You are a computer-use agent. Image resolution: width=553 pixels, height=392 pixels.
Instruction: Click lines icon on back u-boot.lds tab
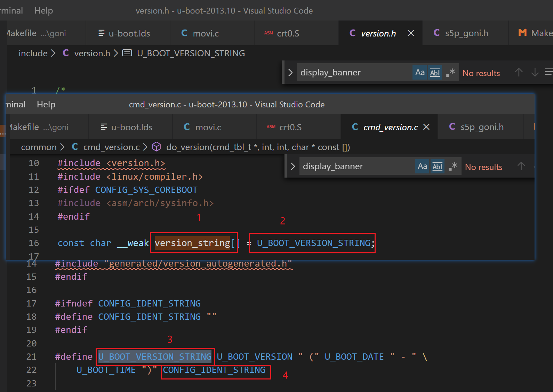pos(102,33)
